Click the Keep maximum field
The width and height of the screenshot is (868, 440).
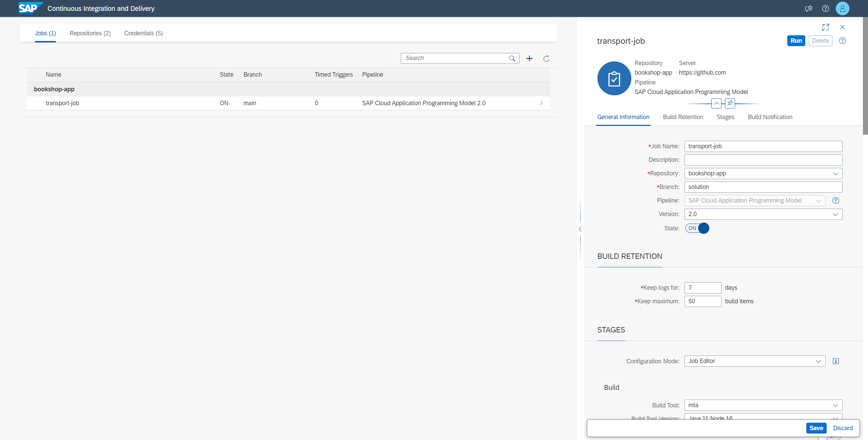[703, 301]
